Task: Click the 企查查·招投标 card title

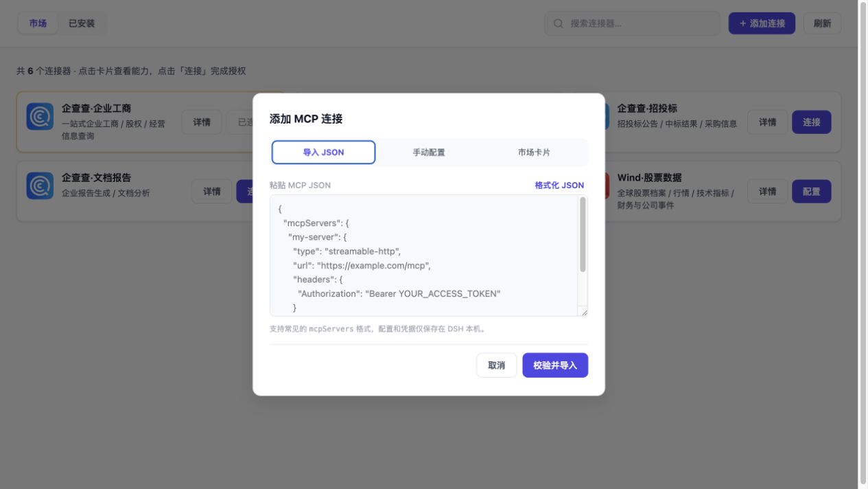Action: [x=647, y=109]
